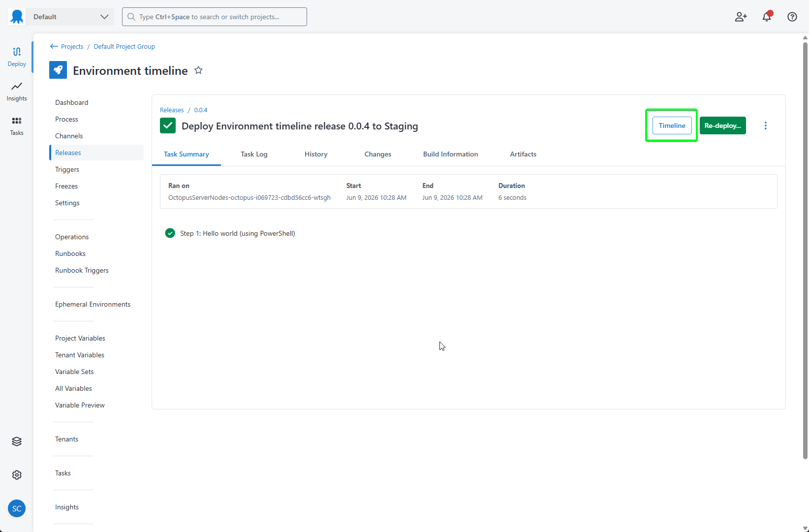The height and width of the screenshot is (532, 809).
Task: Follow the Releases breadcrumb link
Action: pos(172,110)
